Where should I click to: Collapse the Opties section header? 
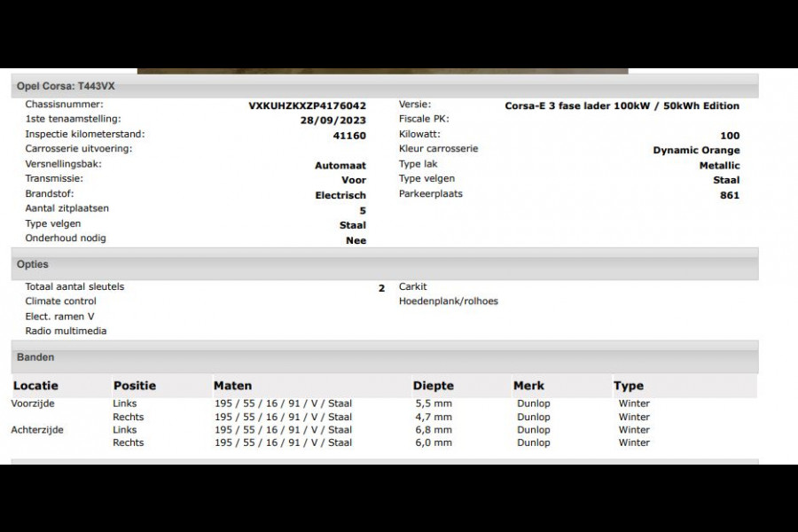(33, 264)
